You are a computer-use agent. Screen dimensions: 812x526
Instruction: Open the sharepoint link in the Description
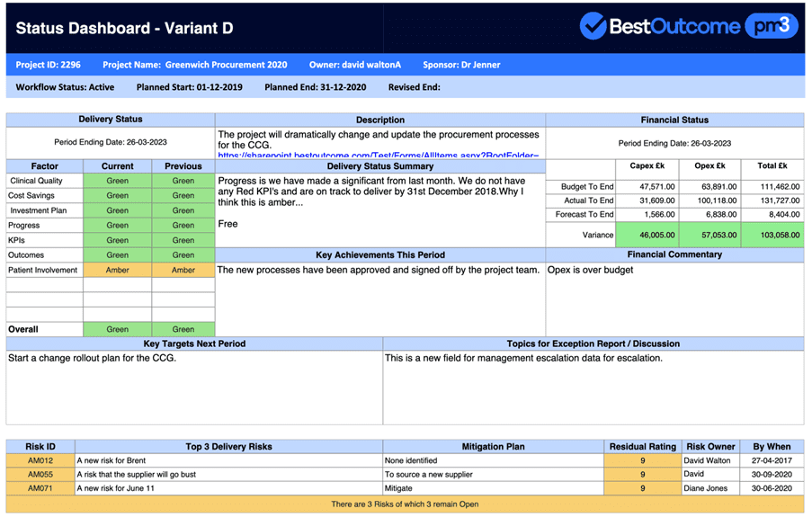378,155
